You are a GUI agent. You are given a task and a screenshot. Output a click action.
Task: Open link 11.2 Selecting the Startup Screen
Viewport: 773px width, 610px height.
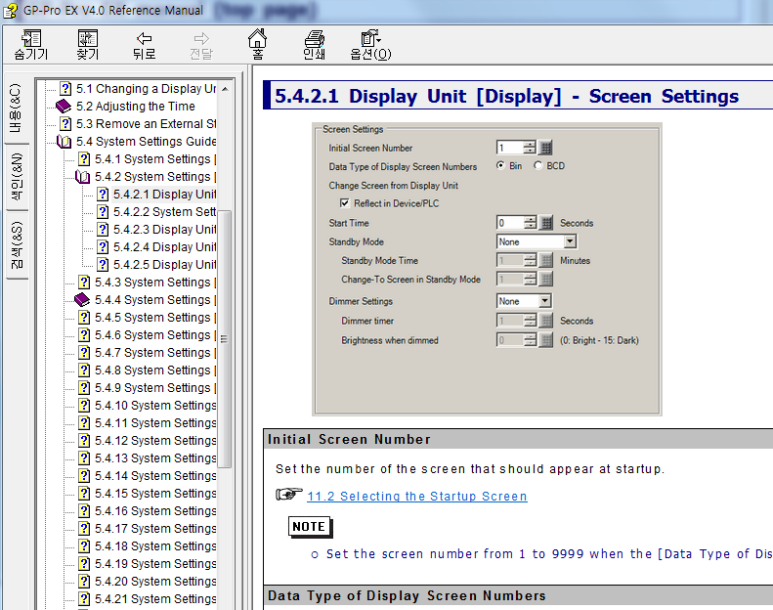tap(417, 496)
